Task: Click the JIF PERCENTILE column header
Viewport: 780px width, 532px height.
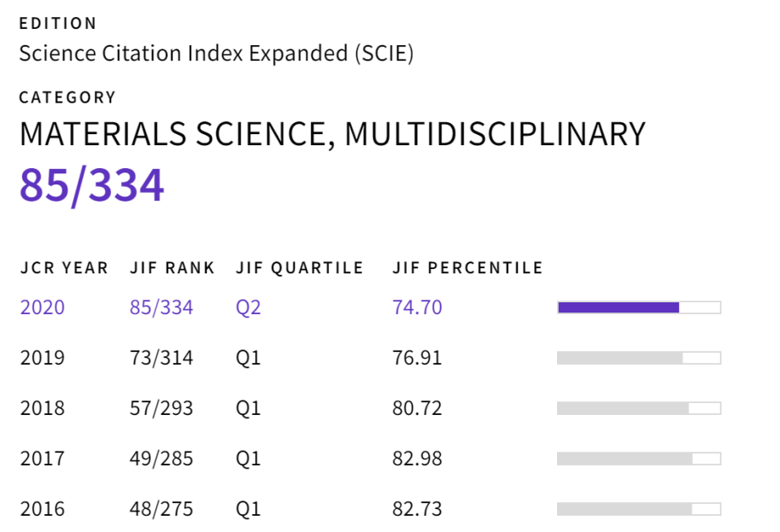Action: click(467, 268)
